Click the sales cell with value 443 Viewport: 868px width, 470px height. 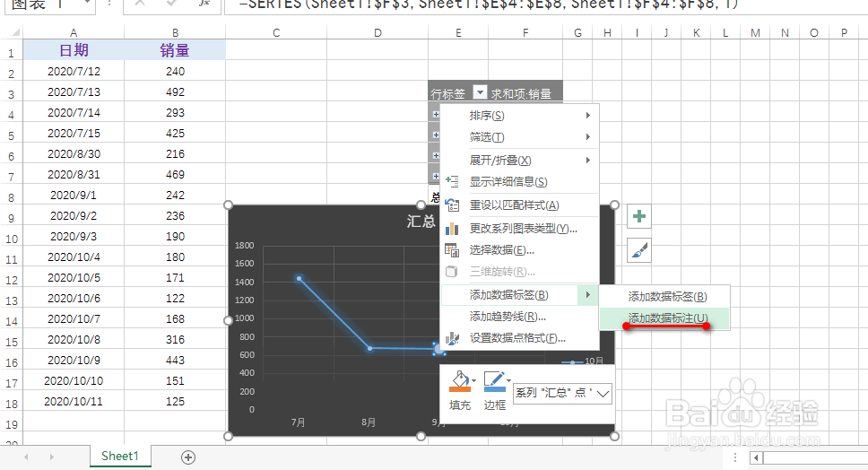pos(175,360)
